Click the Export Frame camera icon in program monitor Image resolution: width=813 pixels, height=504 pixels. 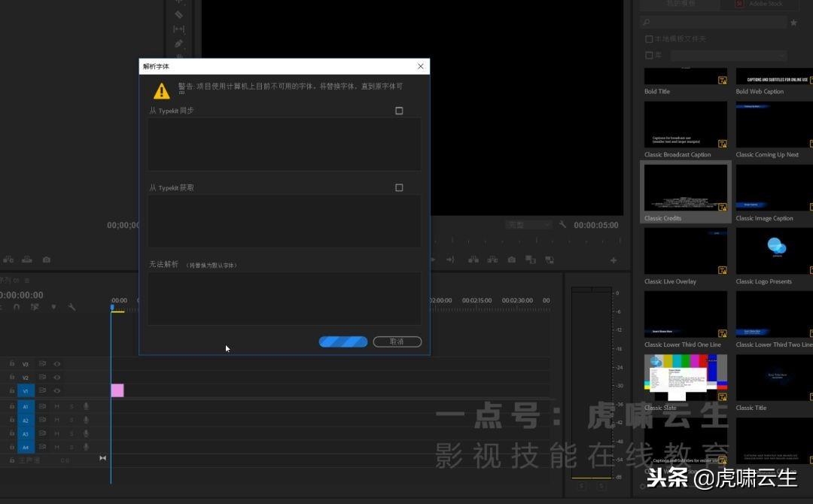511,259
